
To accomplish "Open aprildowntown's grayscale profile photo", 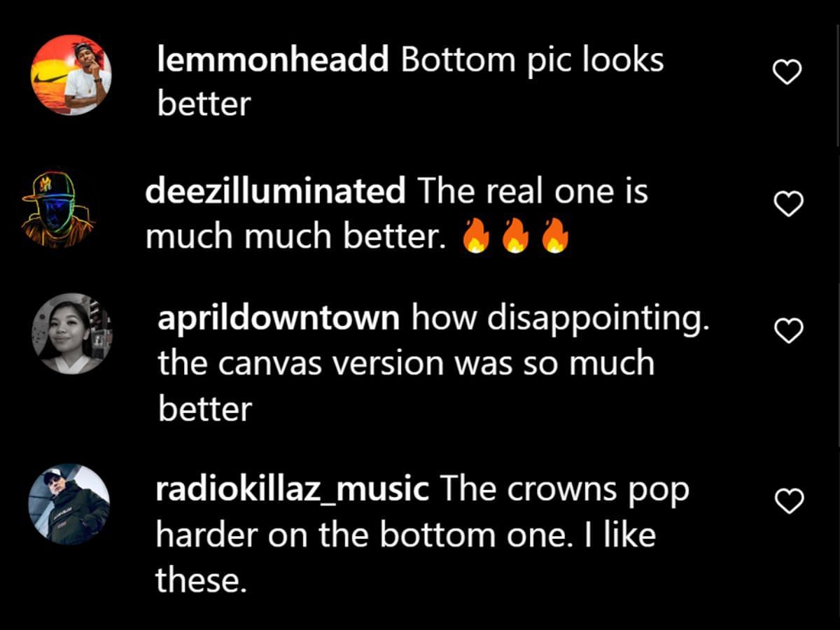I will click(71, 334).
